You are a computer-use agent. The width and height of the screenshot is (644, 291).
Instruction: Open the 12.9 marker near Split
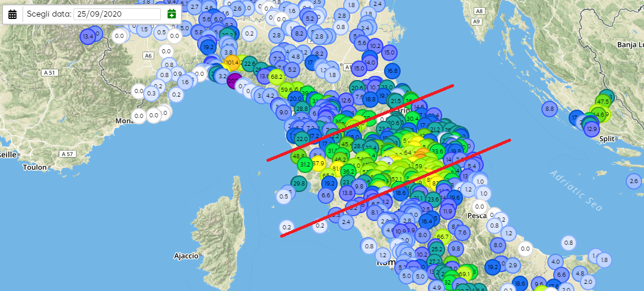pos(592,128)
